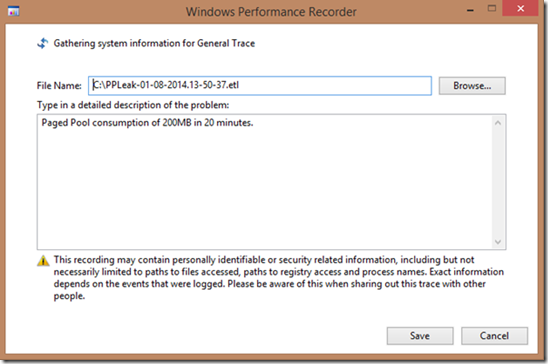Close the dialog with the red X
Screen dimensions: 548x364
[x=520, y=8]
